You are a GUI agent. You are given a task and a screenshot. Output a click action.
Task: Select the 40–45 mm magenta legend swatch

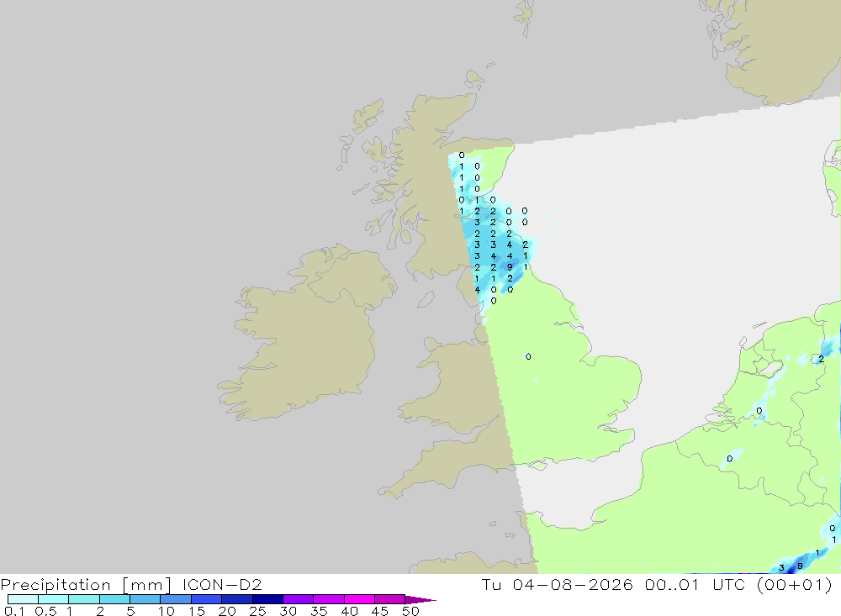point(359,599)
